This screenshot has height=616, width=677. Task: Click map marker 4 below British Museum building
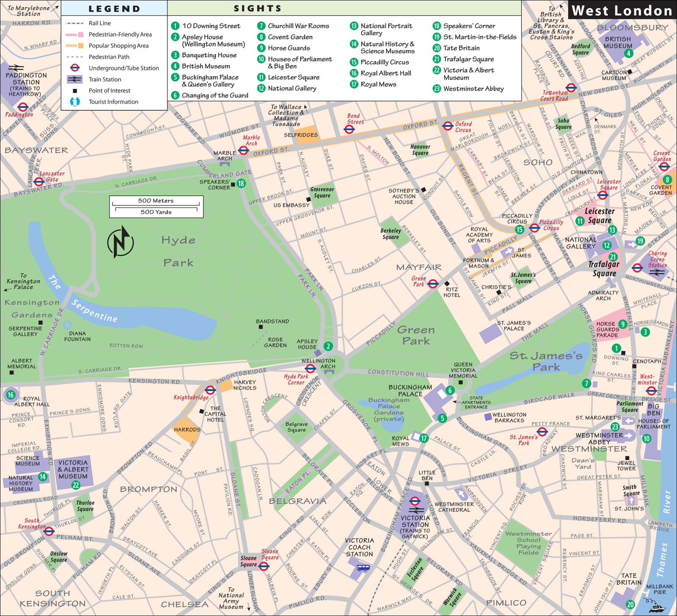tap(629, 53)
